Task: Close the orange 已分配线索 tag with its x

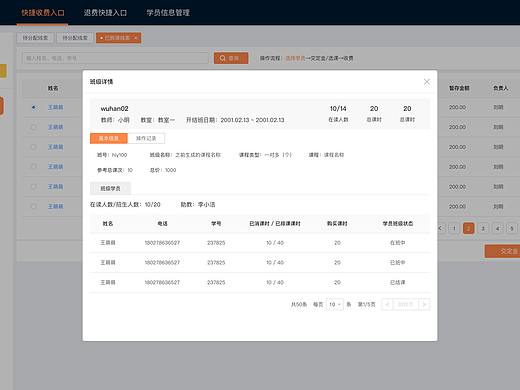Action: tap(136, 38)
